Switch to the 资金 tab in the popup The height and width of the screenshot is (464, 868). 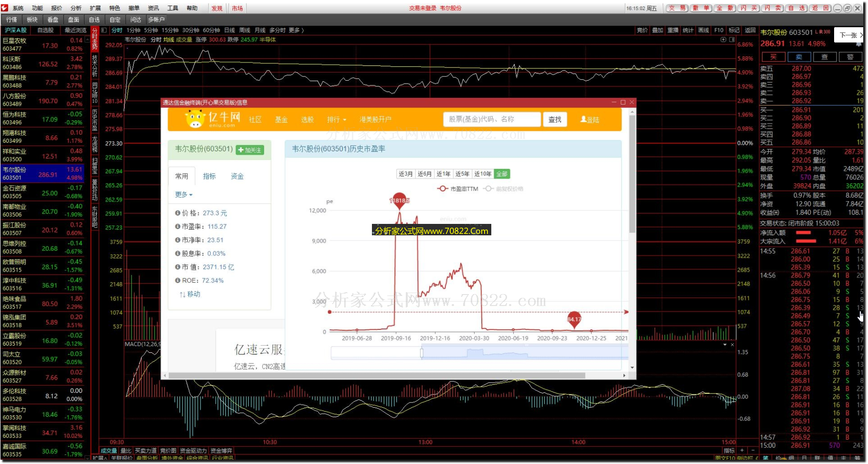[x=237, y=177]
